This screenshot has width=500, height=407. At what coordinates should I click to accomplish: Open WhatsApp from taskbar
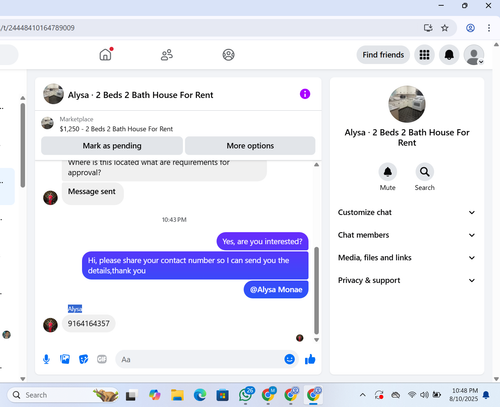tap(246, 395)
